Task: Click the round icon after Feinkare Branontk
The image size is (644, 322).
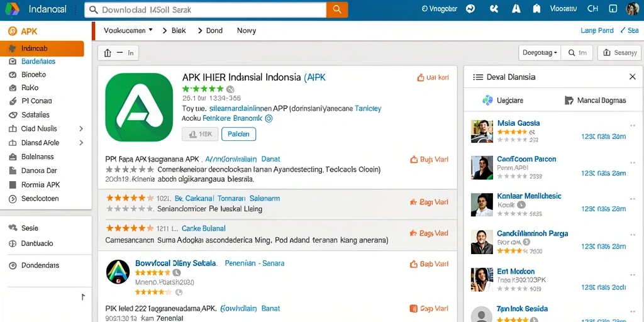Action: coord(269,119)
